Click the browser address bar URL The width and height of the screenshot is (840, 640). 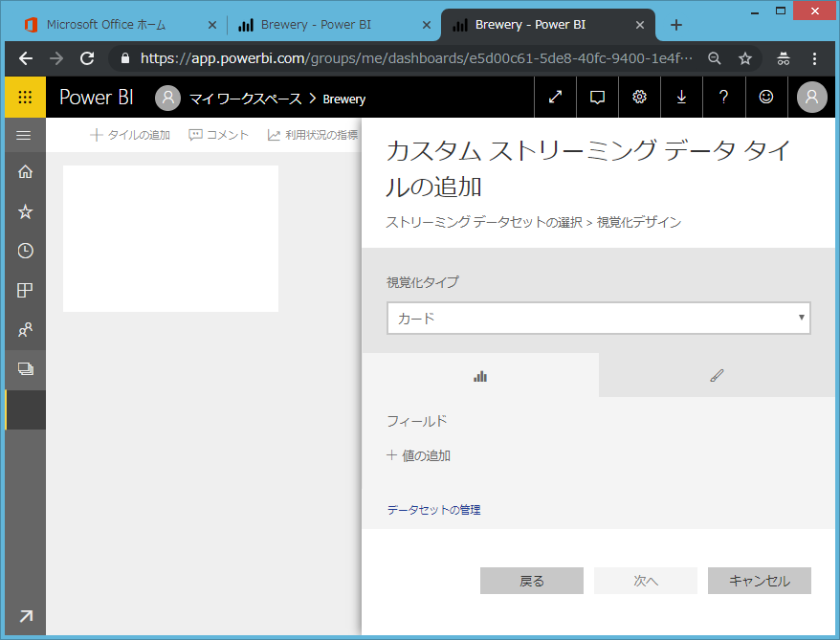click(416, 58)
